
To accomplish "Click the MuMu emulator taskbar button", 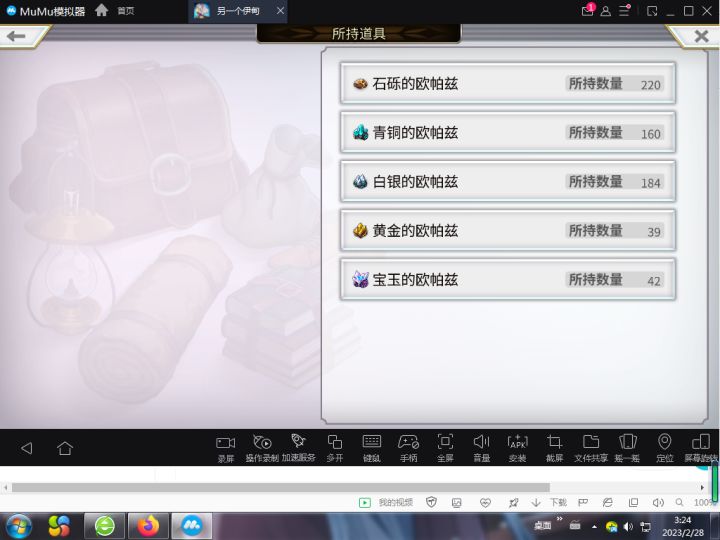I will tap(191, 526).
